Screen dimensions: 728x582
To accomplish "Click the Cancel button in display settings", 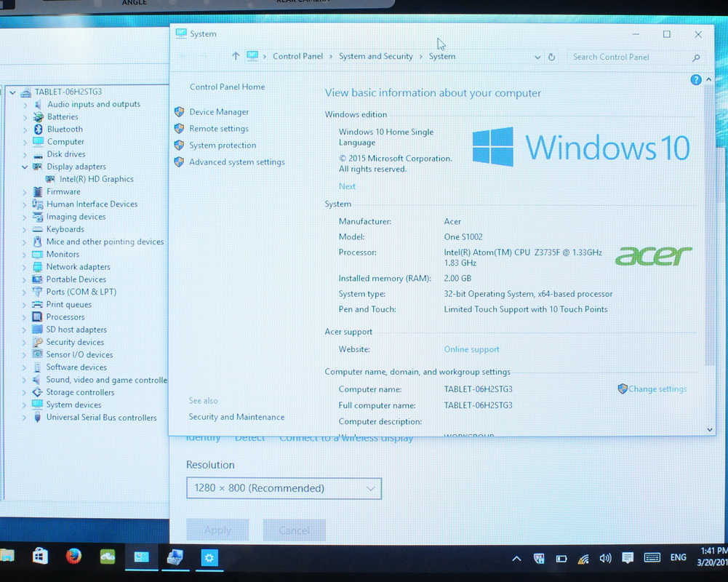I will coord(295,530).
